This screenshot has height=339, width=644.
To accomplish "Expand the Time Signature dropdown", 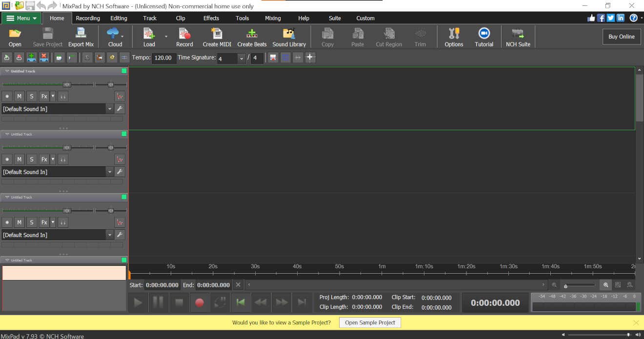I will 241,58.
